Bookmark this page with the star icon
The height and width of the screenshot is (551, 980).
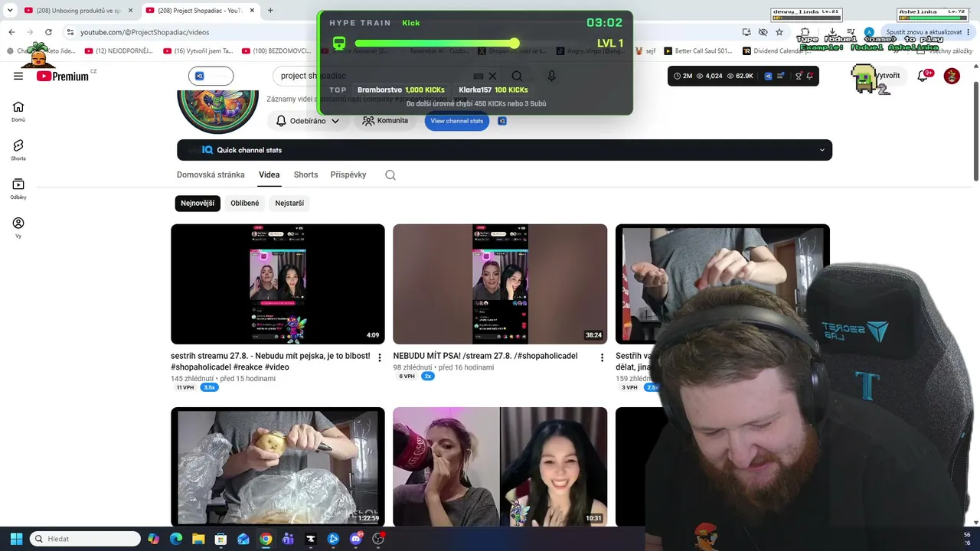(x=779, y=32)
